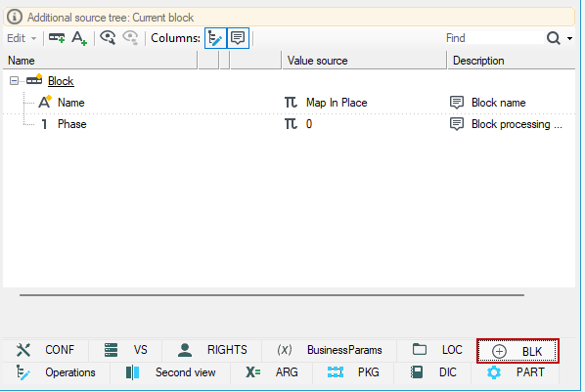Click comment icon beside Block name
Screen dimensions: 585x392
pos(457,103)
